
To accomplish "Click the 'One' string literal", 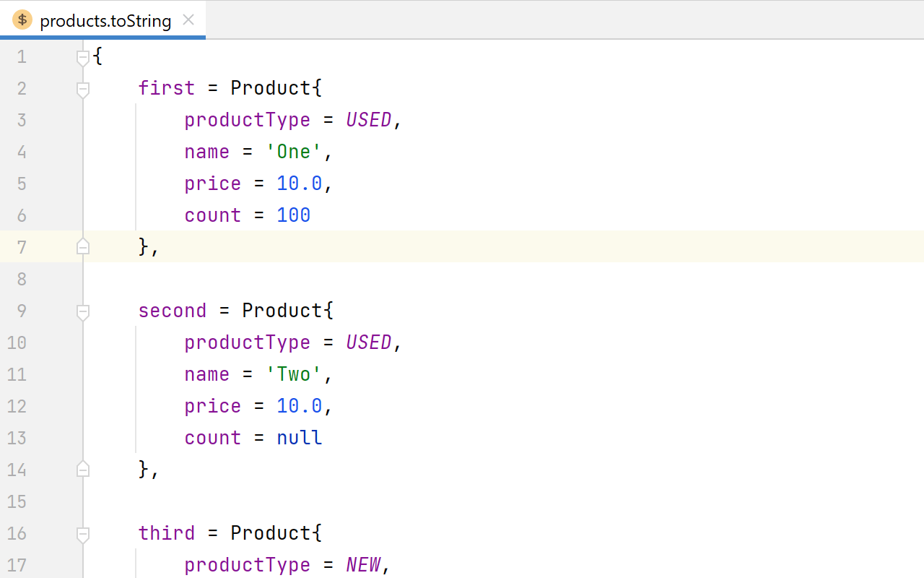I will tap(293, 151).
